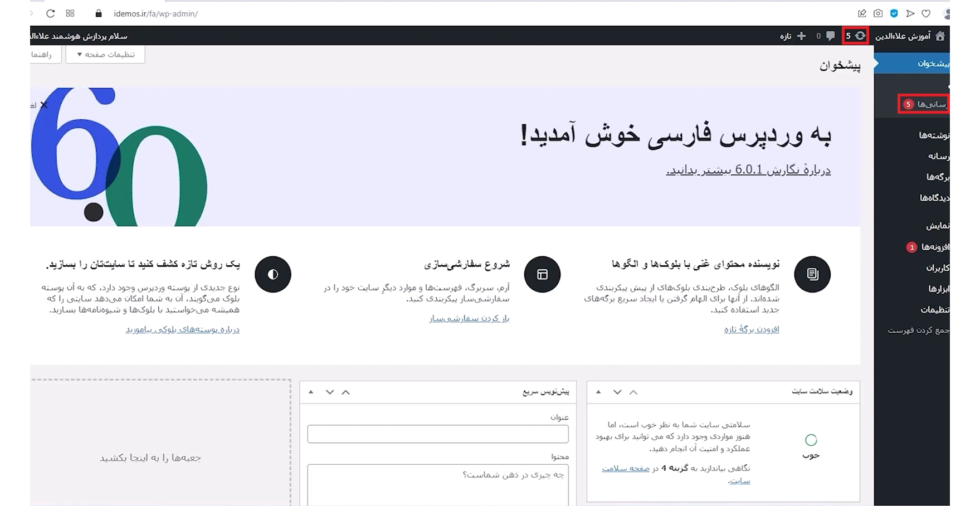980x506 pixels.
Task: Move Site Health widget up with chevron
Action: click(x=633, y=392)
